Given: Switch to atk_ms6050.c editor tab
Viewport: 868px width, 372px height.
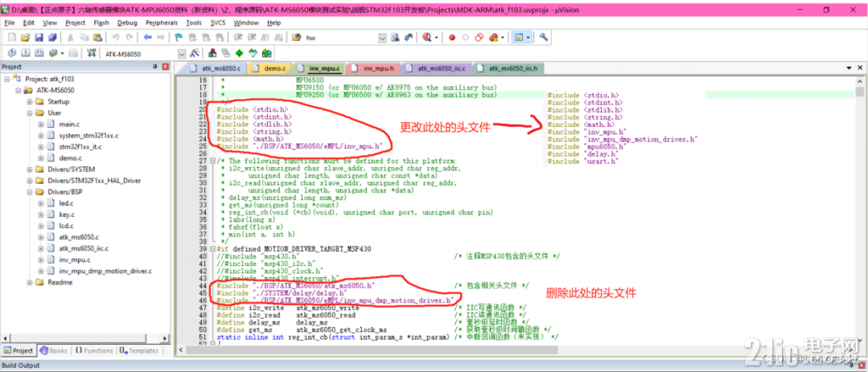Looking at the screenshot, I should pyautogui.click(x=216, y=68).
